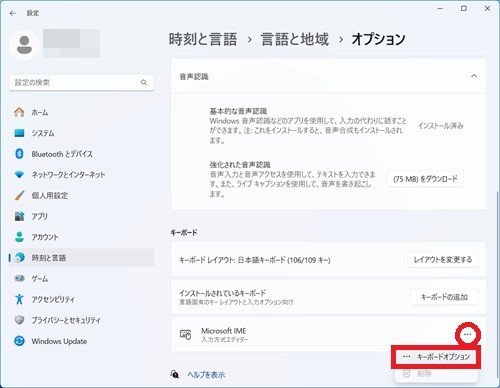This screenshot has width=500, height=388.
Task: Open アクセシビリティ settings page
Action: tap(81, 299)
